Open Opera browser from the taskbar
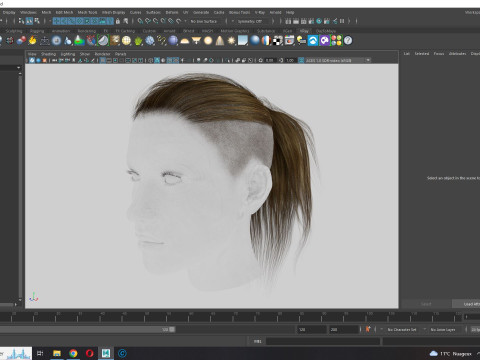The height and width of the screenshot is (360, 480). [x=89, y=353]
